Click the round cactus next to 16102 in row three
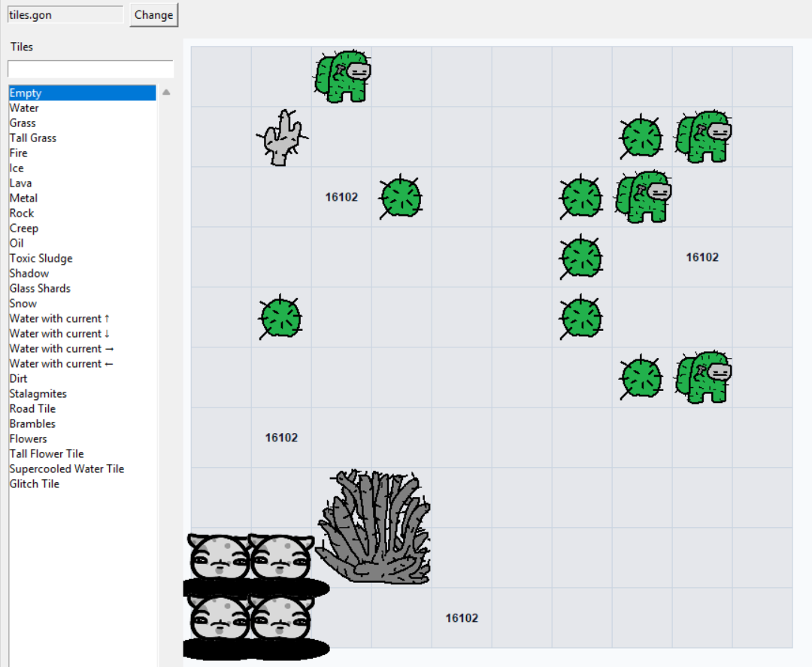This screenshot has height=667, width=812. tap(401, 197)
